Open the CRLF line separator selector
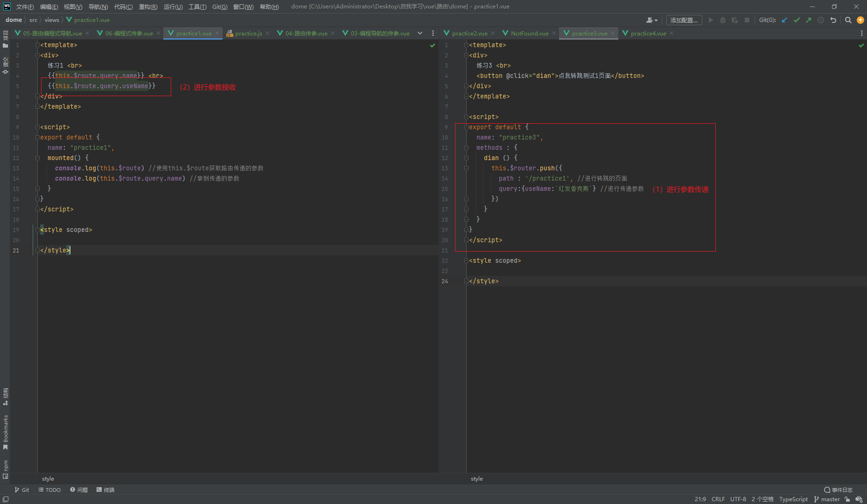This screenshot has height=504, width=867. click(718, 499)
